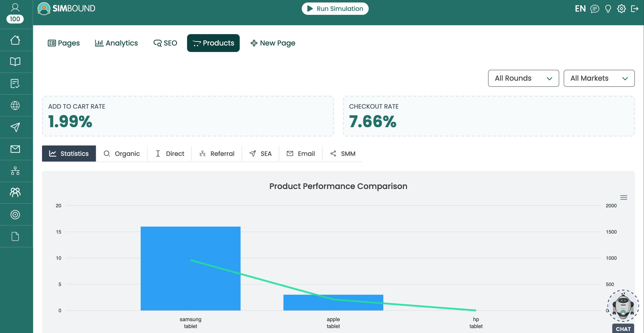Open the group team icon in sidebar

[x=15, y=192]
